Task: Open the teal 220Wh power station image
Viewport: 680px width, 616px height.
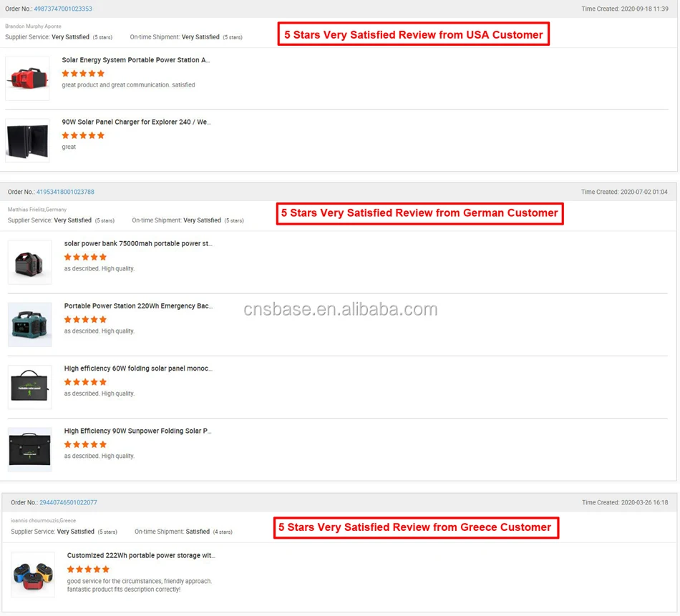Action: point(30,325)
